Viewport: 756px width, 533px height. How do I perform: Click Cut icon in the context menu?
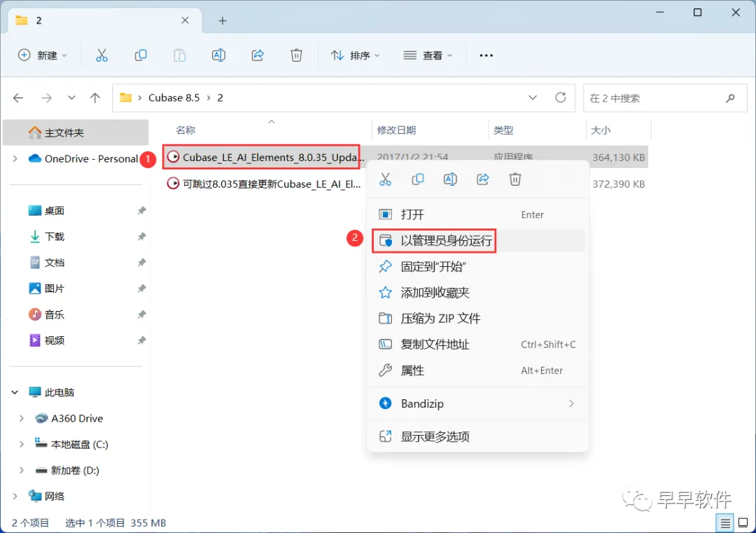pos(385,179)
